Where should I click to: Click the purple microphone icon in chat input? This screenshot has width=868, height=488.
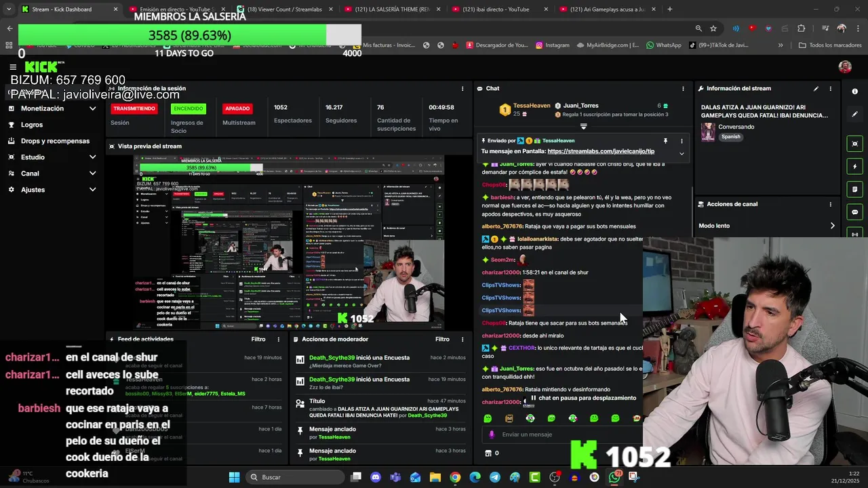coord(492,434)
